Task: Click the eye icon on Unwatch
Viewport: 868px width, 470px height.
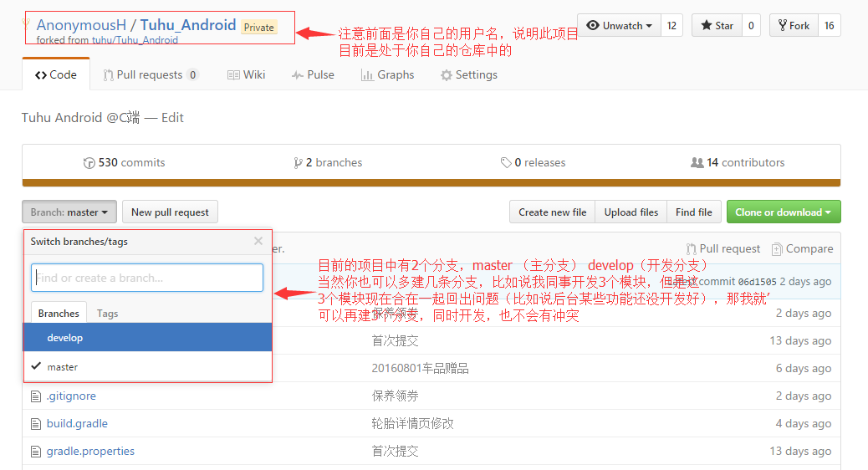Action: pos(593,25)
